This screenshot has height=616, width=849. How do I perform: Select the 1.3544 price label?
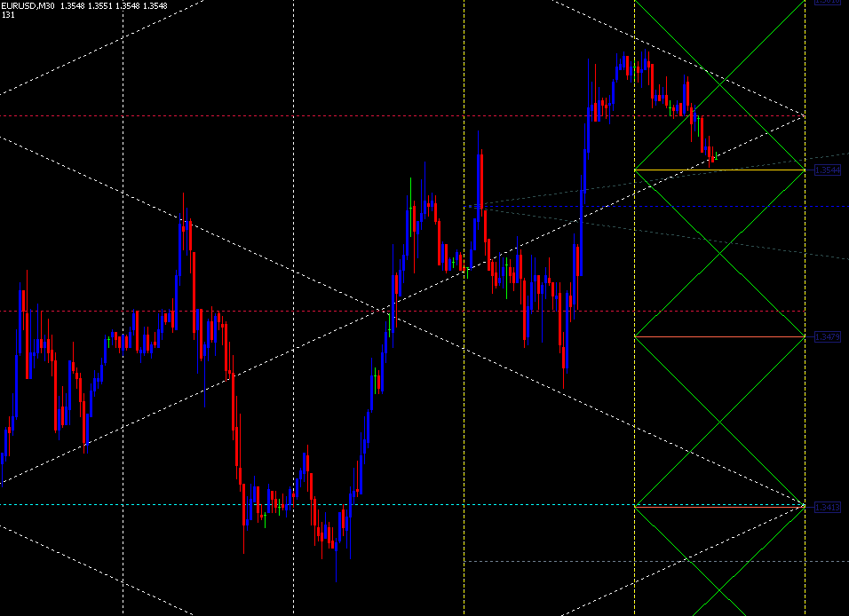point(828,170)
